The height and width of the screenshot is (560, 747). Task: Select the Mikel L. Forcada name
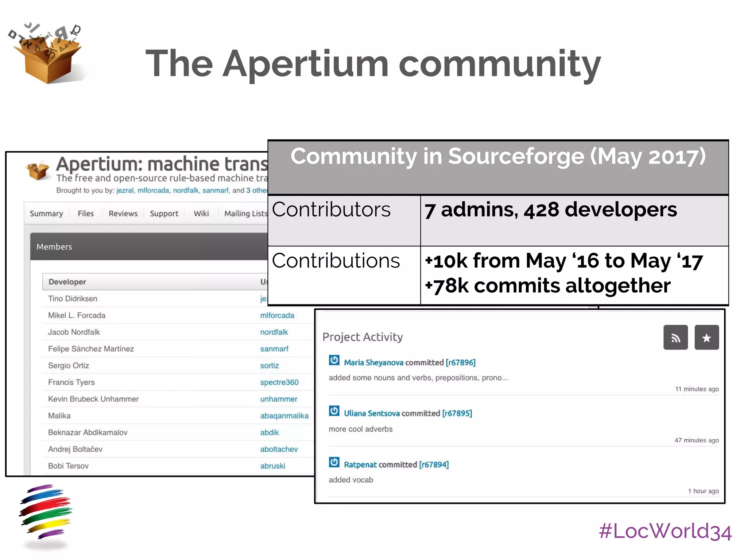point(77,315)
